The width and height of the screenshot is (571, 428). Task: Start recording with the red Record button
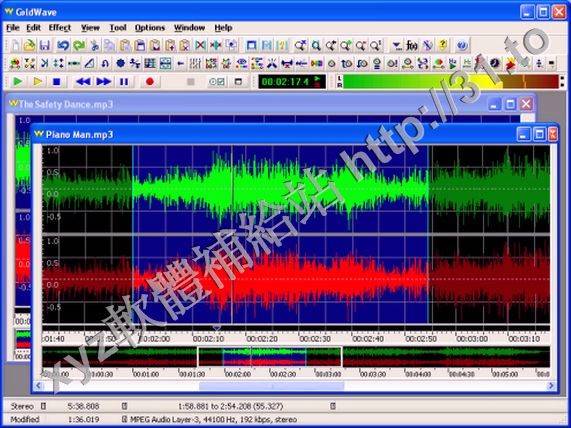point(150,82)
